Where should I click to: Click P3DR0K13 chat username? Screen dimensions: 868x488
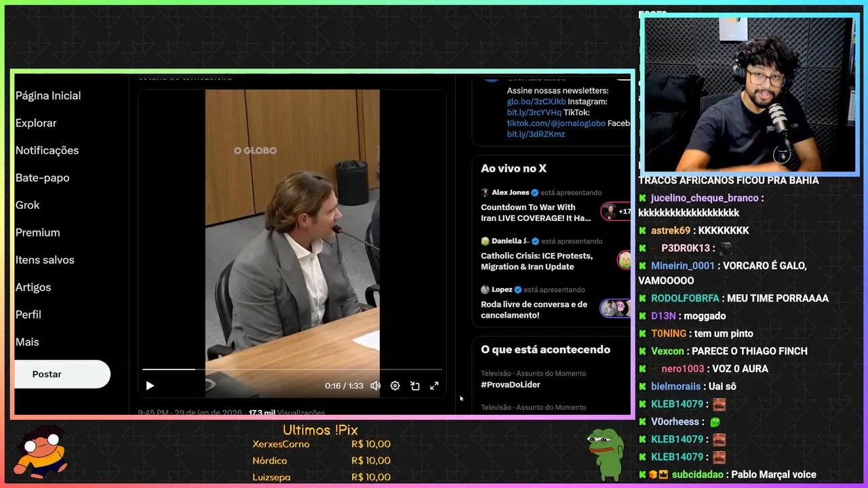click(686, 248)
